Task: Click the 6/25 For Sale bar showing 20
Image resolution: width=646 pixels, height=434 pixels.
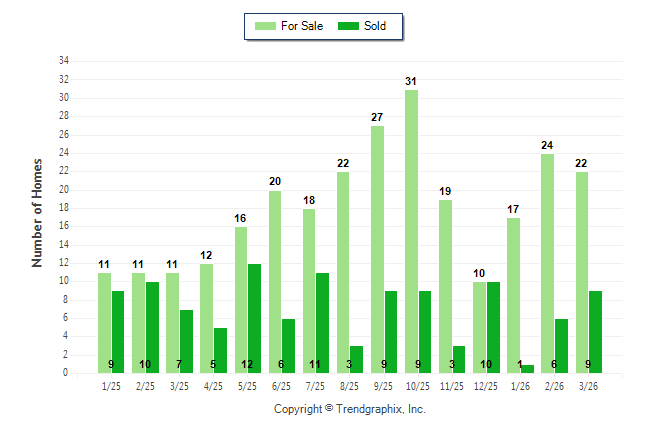Action: (274, 280)
